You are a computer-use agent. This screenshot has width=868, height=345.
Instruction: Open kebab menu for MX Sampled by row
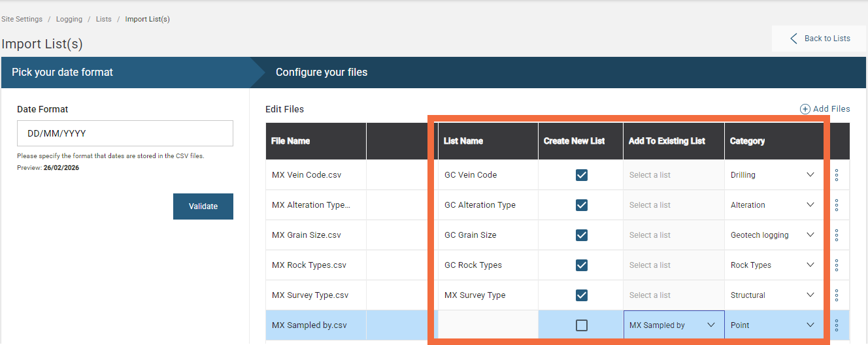coord(837,325)
